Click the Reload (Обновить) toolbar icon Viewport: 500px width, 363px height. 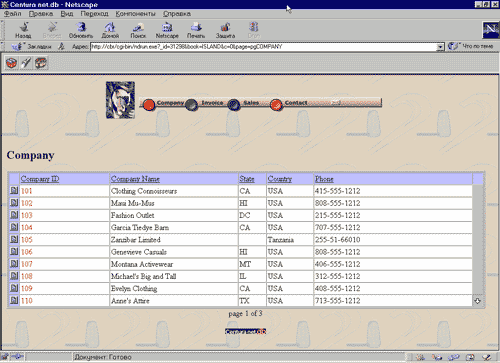[x=81, y=30]
